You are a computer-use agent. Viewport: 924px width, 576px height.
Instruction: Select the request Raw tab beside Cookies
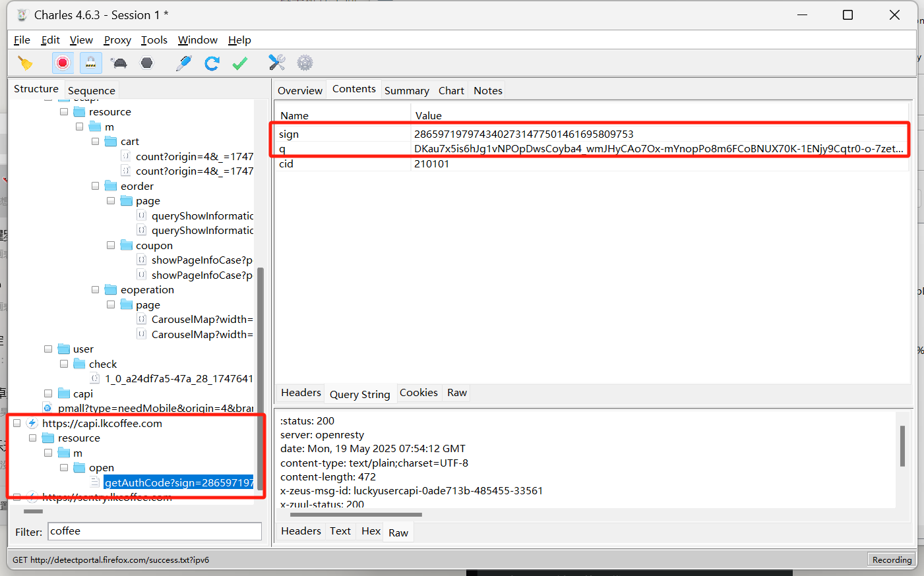(457, 393)
